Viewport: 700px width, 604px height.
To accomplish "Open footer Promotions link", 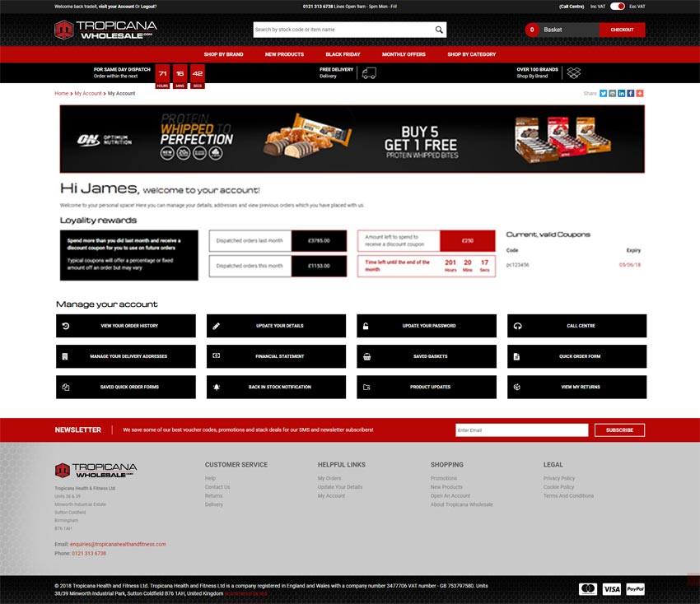I will tap(444, 478).
